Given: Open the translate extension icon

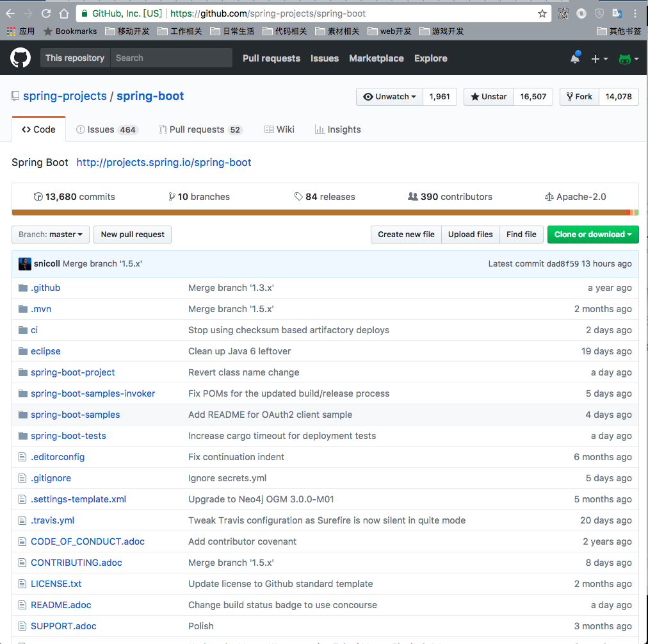Looking at the screenshot, I should pos(617,13).
